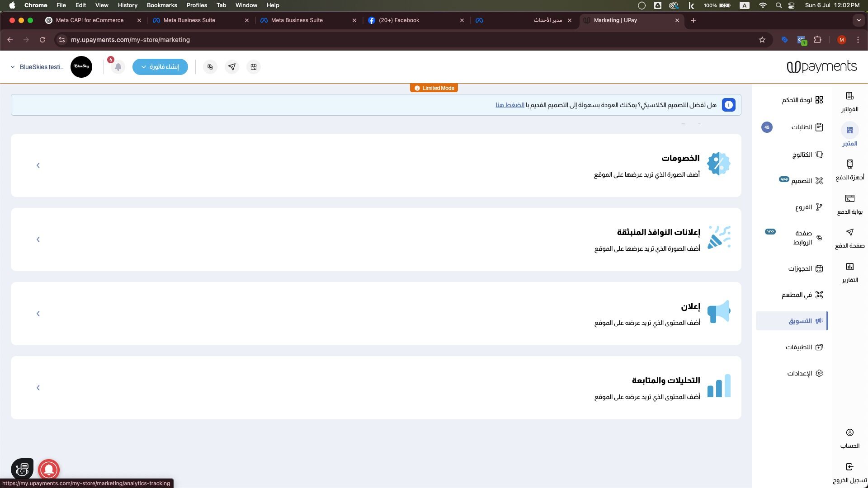Expand the BlueSkies testi.. account dropdown
The image size is (868, 488).
point(37,67)
